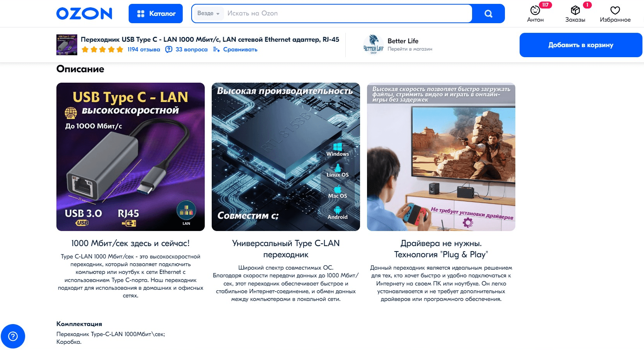This screenshot has height=350, width=644.
Task: Open Избранное heart icon
Action: click(615, 11)
